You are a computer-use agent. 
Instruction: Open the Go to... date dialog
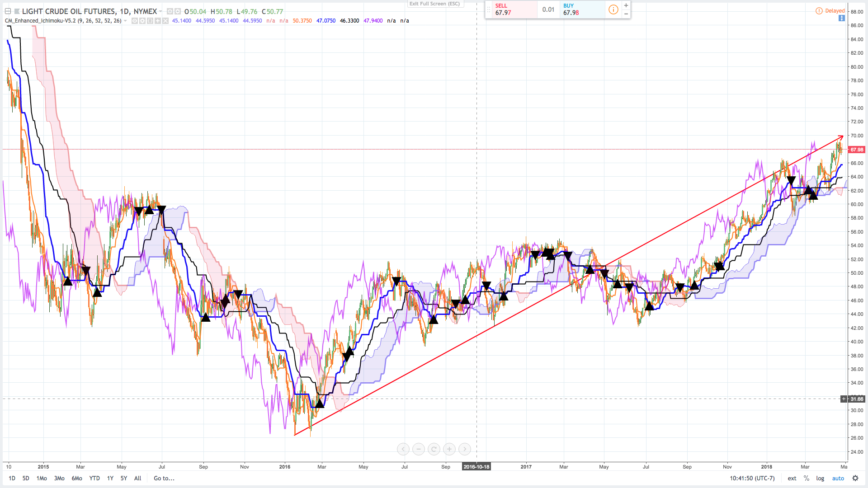tap(164, 478)
